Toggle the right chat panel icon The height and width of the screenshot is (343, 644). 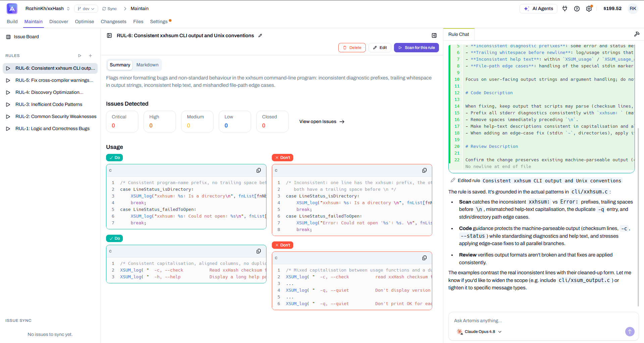(x=434, y=36)
